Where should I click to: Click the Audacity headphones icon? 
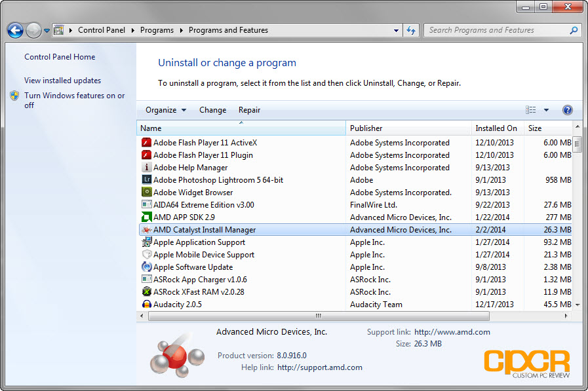point(146,304)
